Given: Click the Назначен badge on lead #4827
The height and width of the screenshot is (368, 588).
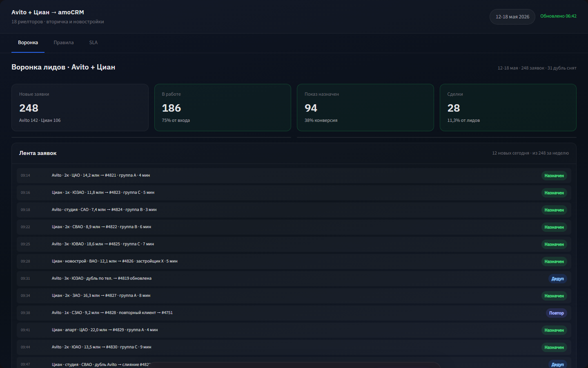Looking at the screenshot, I should point(554,296).
